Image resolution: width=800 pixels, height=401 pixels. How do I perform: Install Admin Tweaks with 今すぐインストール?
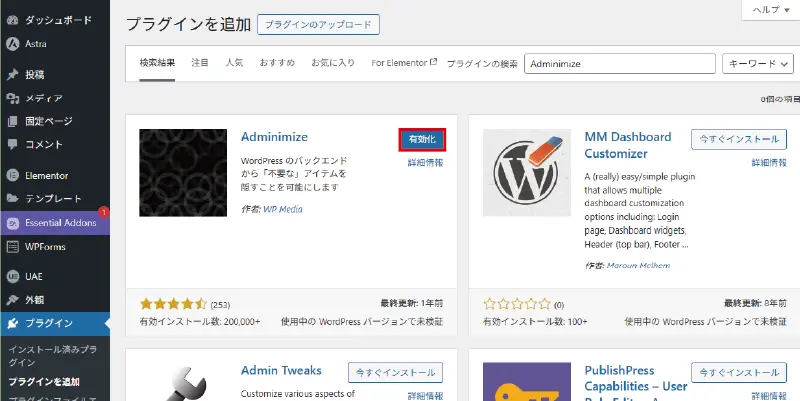coord(395,373)
